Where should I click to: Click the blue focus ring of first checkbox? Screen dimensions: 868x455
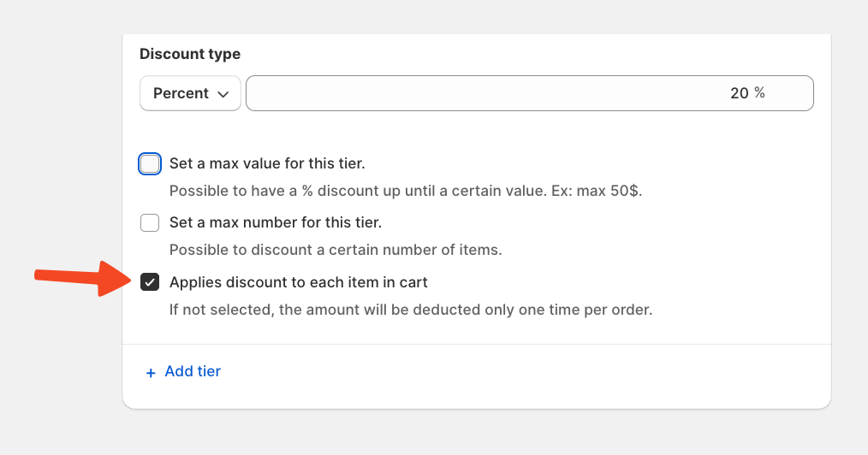pos(140,163)
